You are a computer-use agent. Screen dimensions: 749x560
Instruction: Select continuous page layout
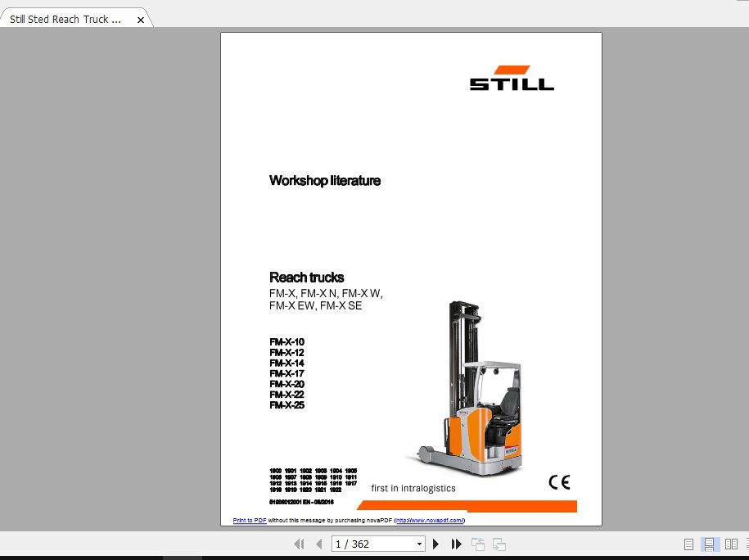point(710,544)
